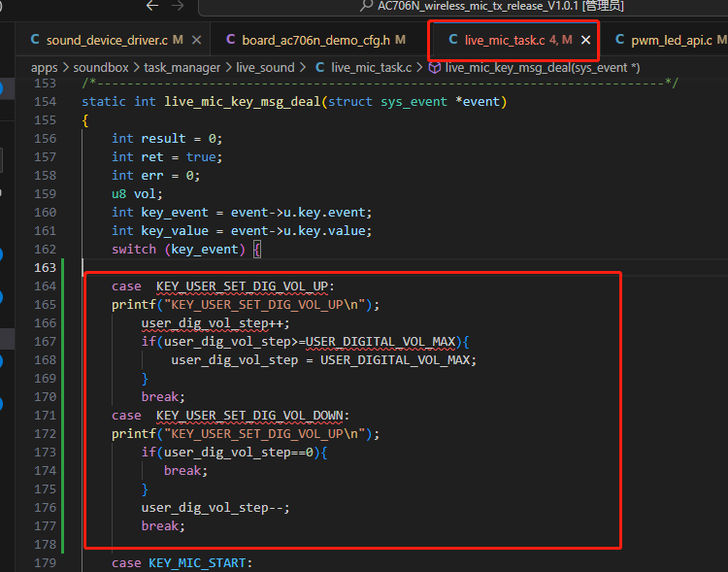This screenshot has width=728, height=572.
Task: Click the function symbol icon in breadcrumb
Action: coord(435,67)
